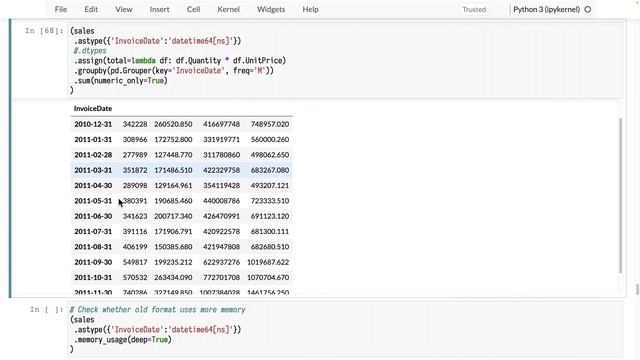This screenshot has height=360, width=640.
Task: Click the groupby pd.Grouper code line
Action: point(173,71)
